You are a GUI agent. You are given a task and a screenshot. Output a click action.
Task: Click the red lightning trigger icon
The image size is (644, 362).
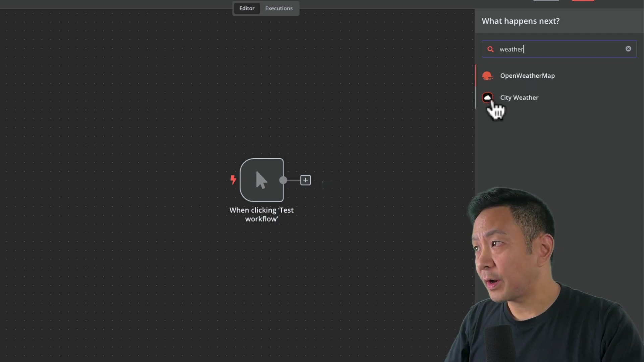233,180
